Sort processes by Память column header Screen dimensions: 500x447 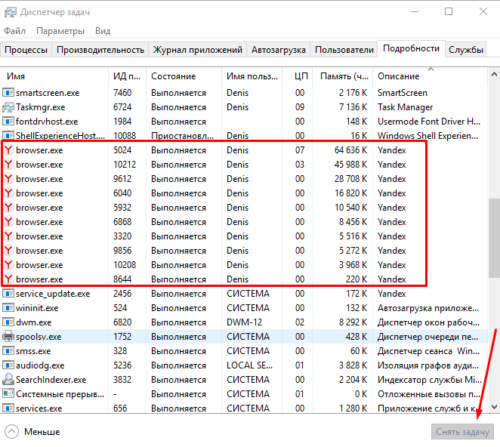point(344,76)
